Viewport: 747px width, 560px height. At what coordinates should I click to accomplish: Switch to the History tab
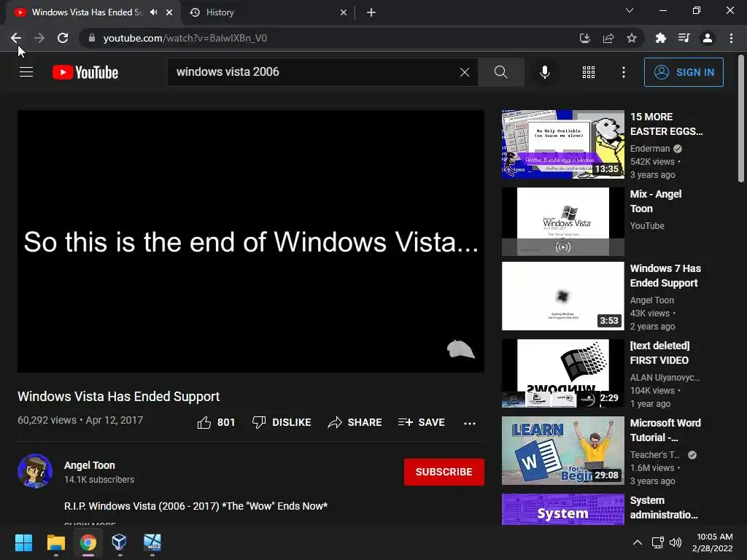point(268,12)
